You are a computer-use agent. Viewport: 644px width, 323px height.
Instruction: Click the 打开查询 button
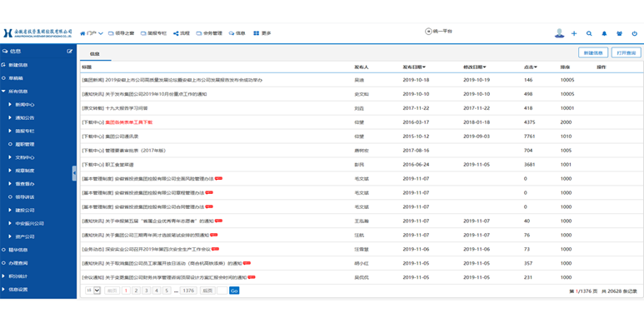point(626,53)
